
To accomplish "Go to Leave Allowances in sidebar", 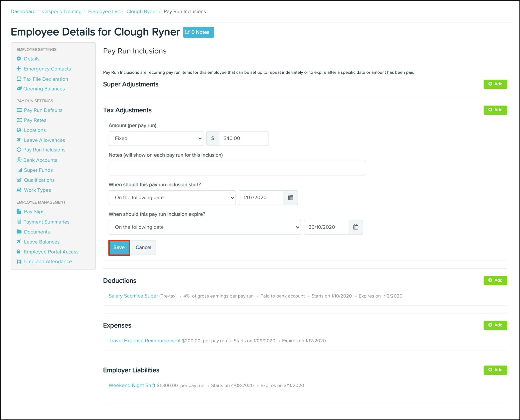I will point(44,140).
